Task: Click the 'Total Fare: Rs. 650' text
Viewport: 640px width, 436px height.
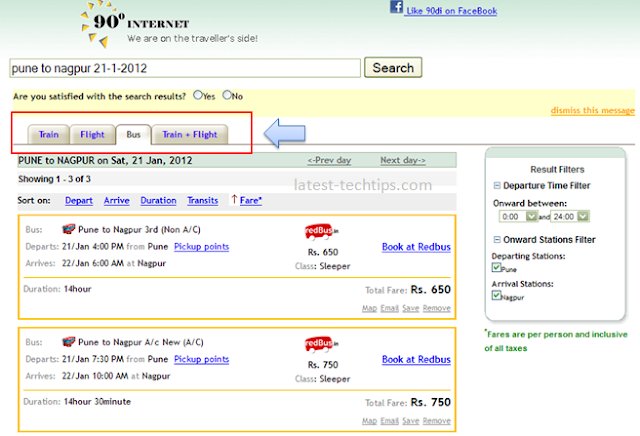Action: tap(408, 290)
